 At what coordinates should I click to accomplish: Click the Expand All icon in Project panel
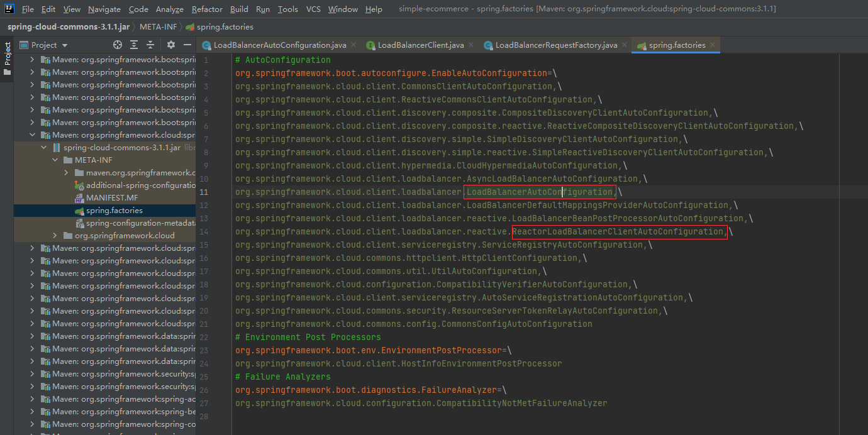pyautogui.click(x=134, y=45)
